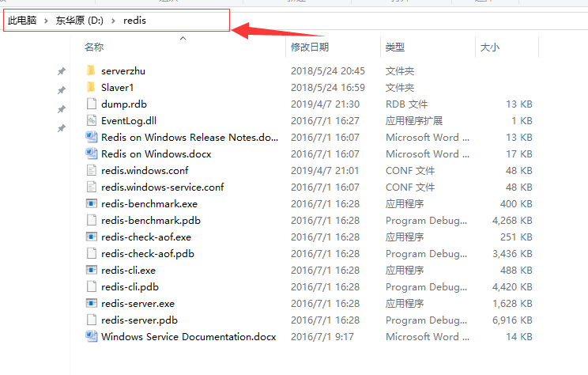Click the date 2018/5/24 20:45
The height and width of the screenshot is (375, 588).
tap(328, 70)
